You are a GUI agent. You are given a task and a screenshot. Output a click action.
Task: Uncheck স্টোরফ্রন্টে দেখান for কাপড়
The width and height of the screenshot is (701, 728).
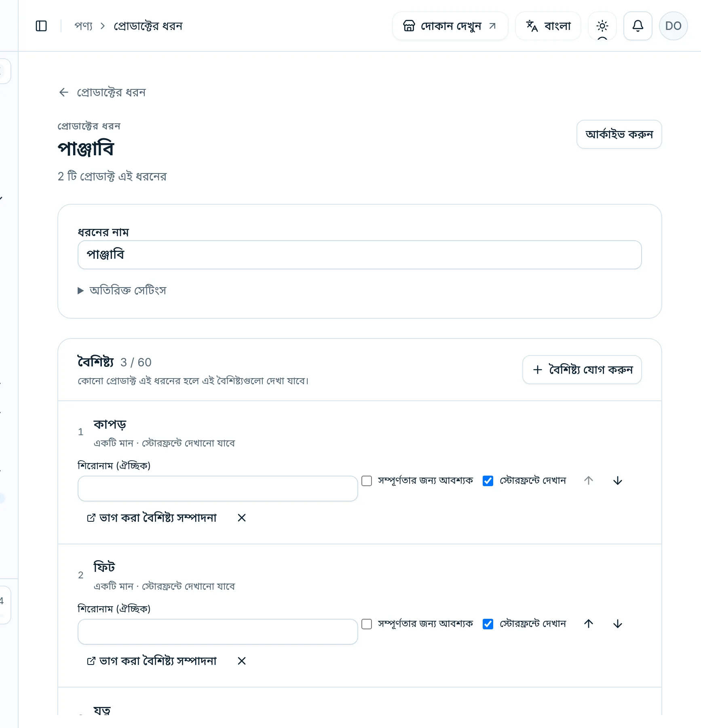coord(488,480)
